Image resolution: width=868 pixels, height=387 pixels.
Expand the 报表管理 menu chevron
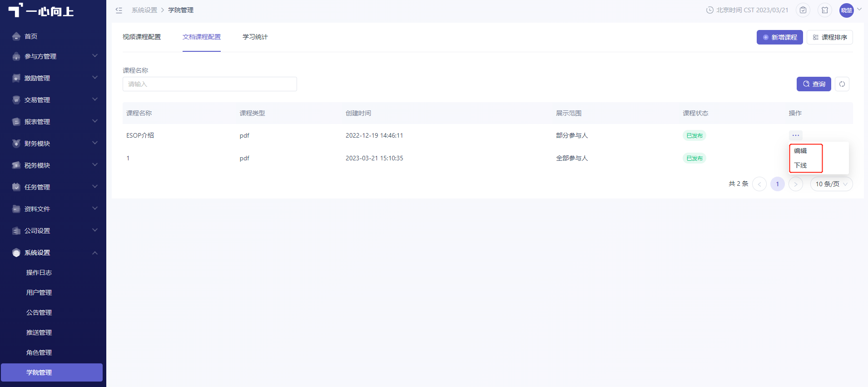tap(95, 121)
